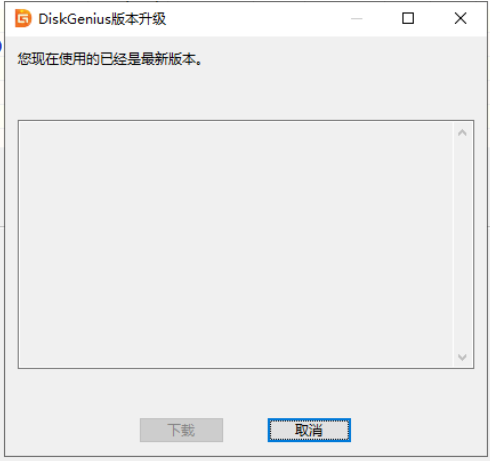The image size is (490, 461).
Task: Click the 取消 button
Action: pos(309,430)
